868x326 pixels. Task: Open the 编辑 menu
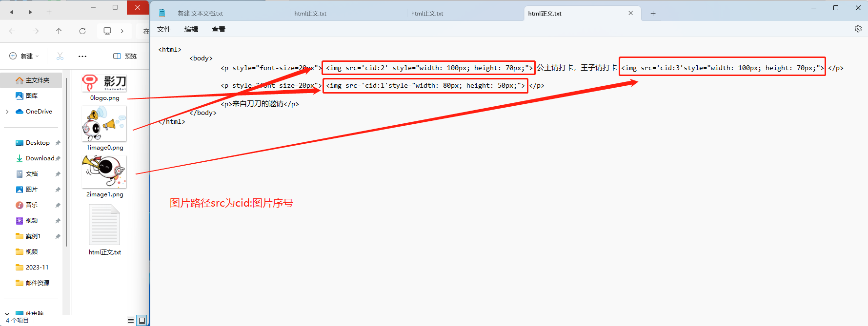pyautogui.click(x=191, y=29)
